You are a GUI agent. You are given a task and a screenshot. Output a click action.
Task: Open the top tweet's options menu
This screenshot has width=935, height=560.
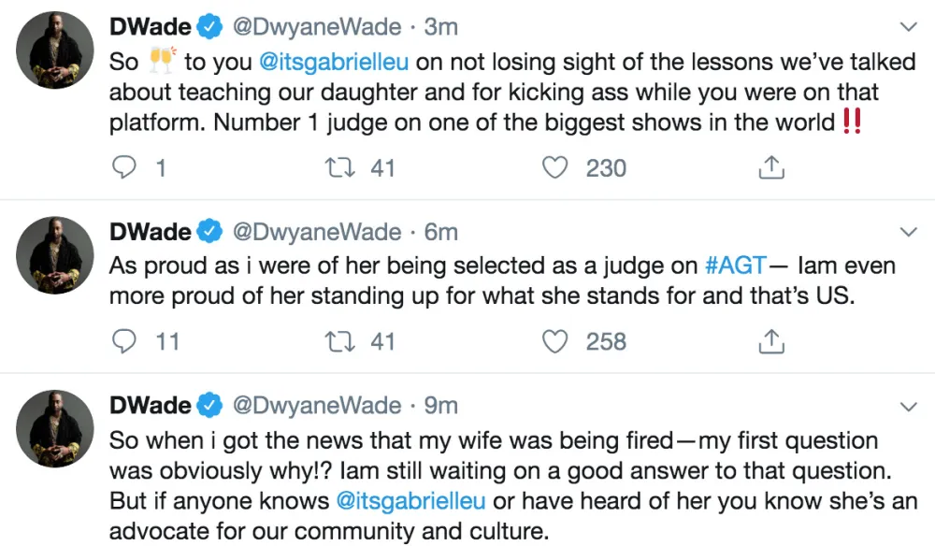point(908,23)
